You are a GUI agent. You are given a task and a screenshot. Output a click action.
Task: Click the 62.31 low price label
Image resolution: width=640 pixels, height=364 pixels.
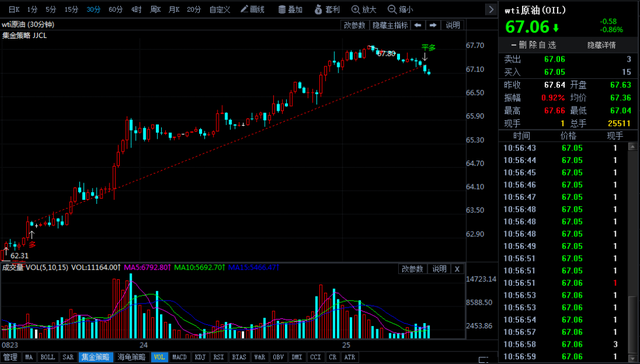20,256
